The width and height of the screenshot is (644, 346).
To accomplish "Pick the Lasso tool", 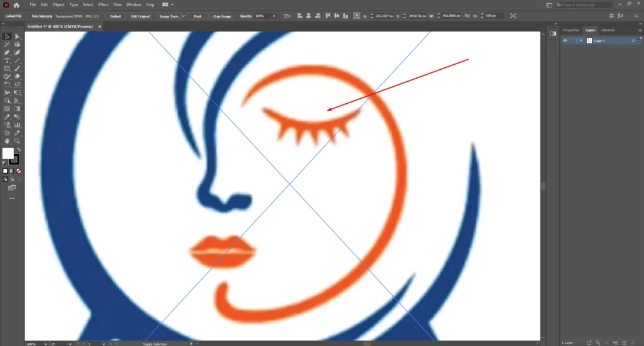I will pos(17,45).
